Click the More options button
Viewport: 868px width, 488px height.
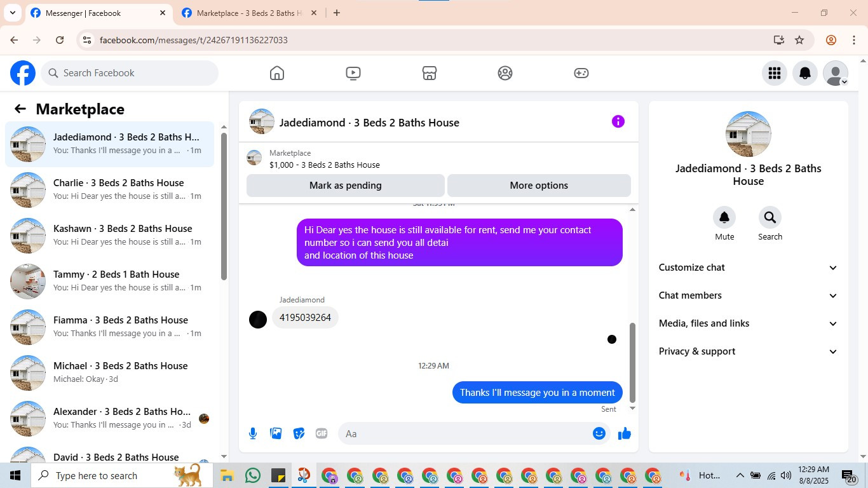click(x=539, y=186)
